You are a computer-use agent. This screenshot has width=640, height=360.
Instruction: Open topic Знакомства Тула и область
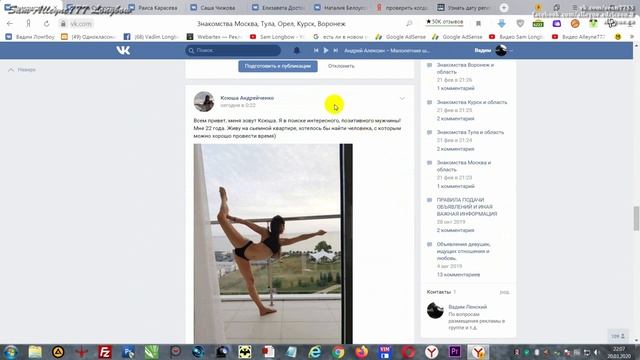pyautogui.click(x=470, y=132)
